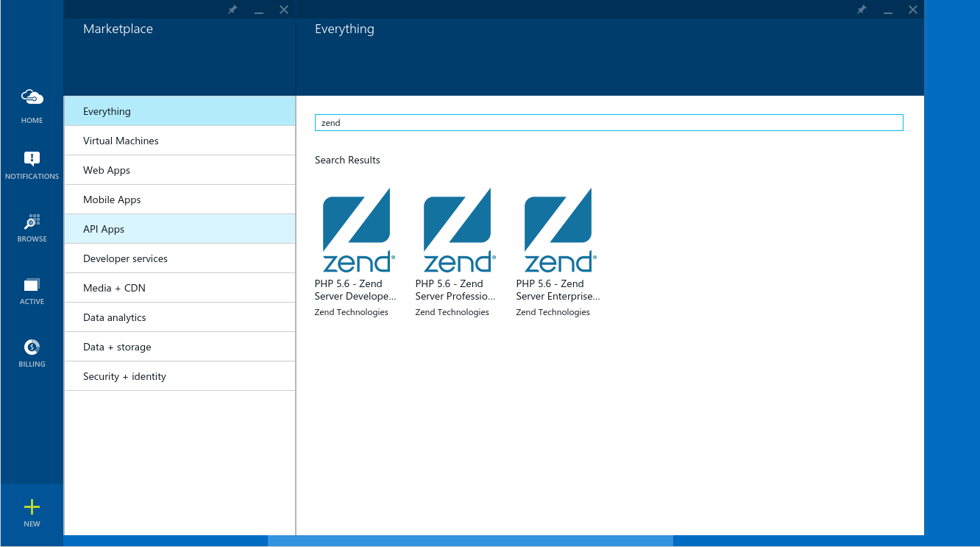Open Zend Server Developer edition logo
This screenshot has height=547, width=980.
pos(358,230)
